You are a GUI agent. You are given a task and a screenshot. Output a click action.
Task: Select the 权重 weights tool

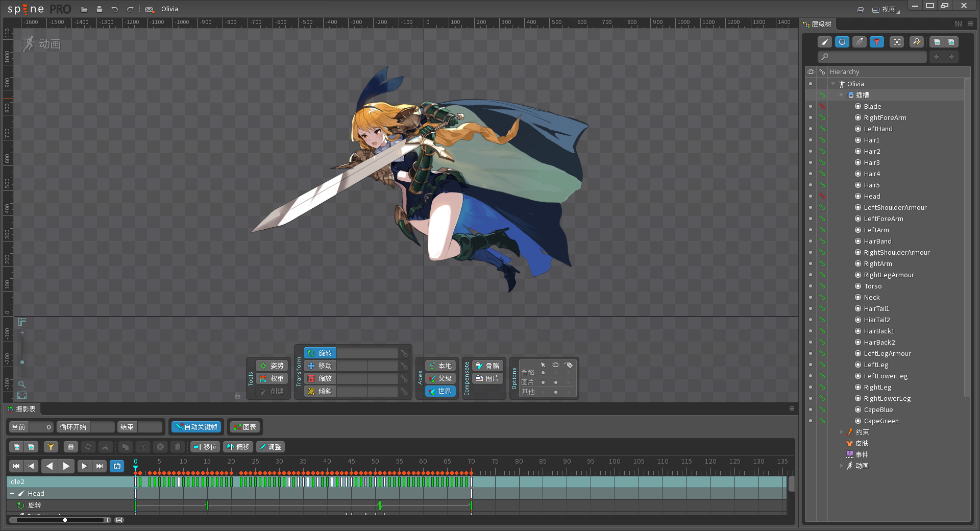click(x=272, y=378)
